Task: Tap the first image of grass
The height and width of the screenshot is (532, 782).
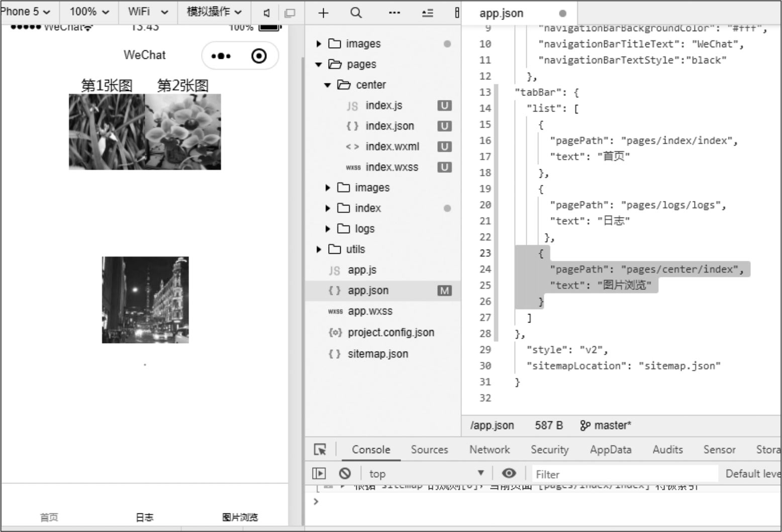Action: pyautogui.click(x=107, y=132)
